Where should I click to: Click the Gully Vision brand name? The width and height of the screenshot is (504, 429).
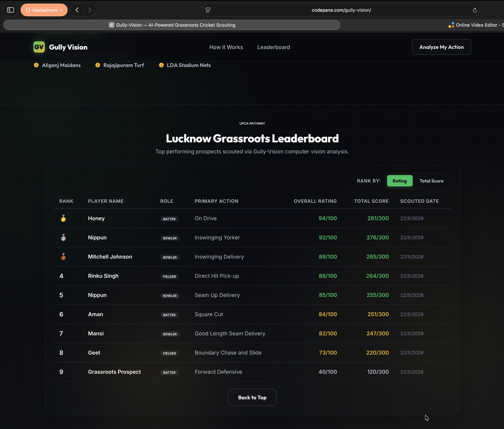click(x=68, y=47)
